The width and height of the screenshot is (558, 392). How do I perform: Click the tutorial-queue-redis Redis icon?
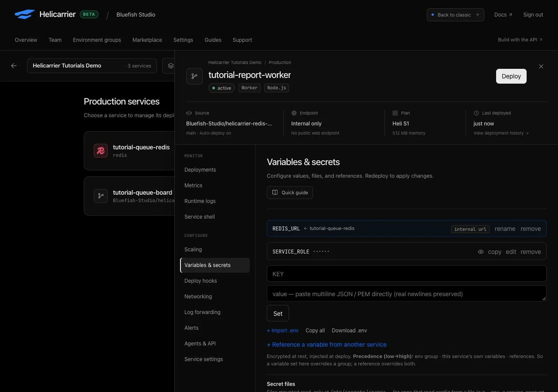pos(101,151)
